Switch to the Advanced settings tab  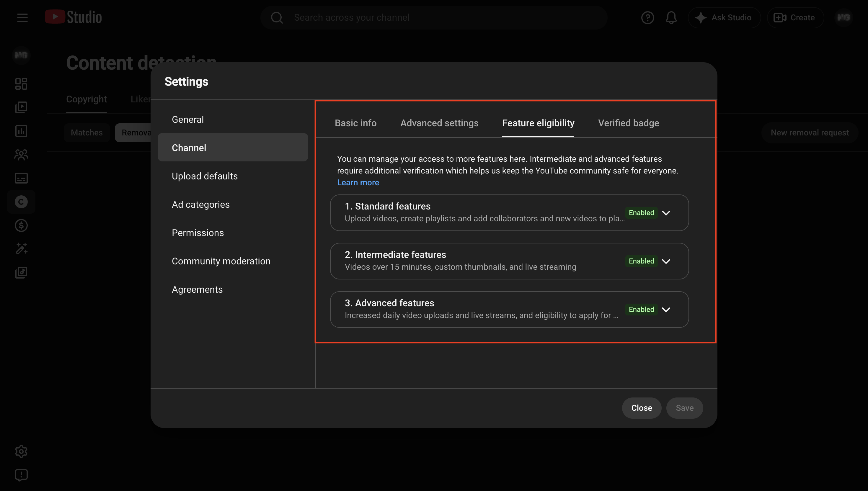(x=439, y=123)
